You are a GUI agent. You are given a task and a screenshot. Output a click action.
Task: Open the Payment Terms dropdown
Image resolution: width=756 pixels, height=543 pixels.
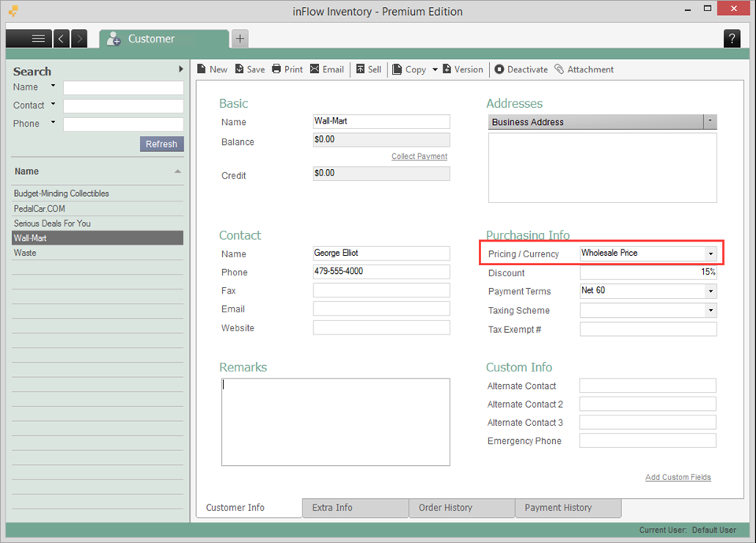(710, 291)
